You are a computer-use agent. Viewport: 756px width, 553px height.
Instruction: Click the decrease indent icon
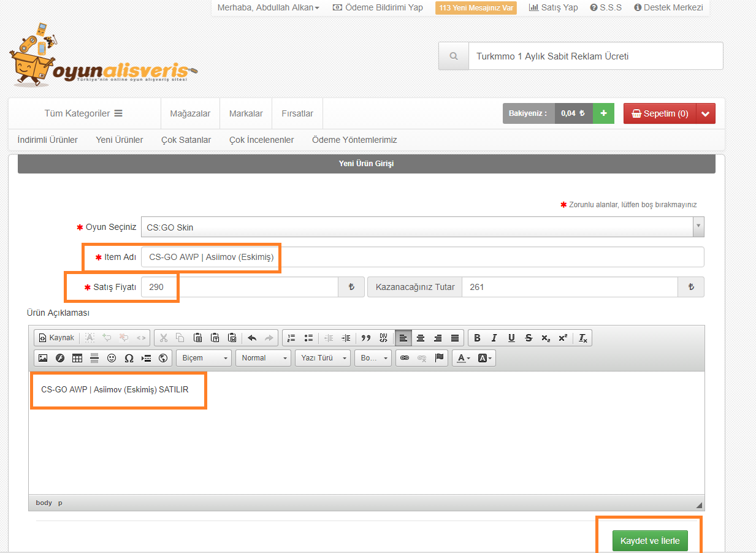coord(329,338)
